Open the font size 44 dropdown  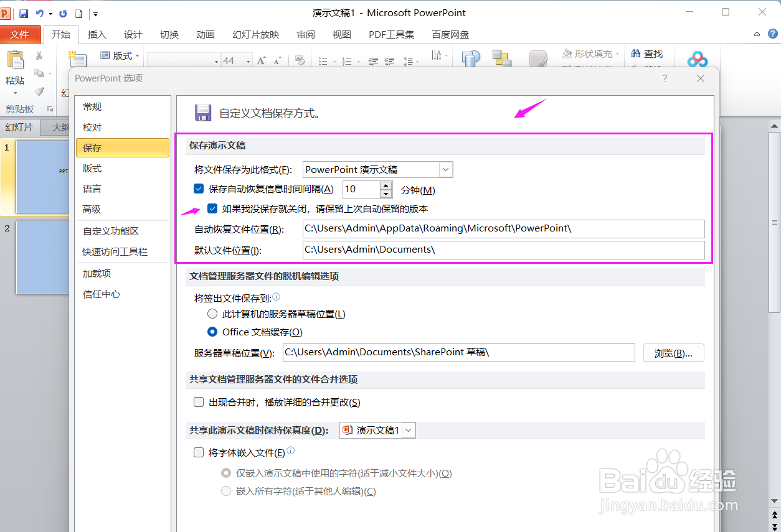click(249, 61)
